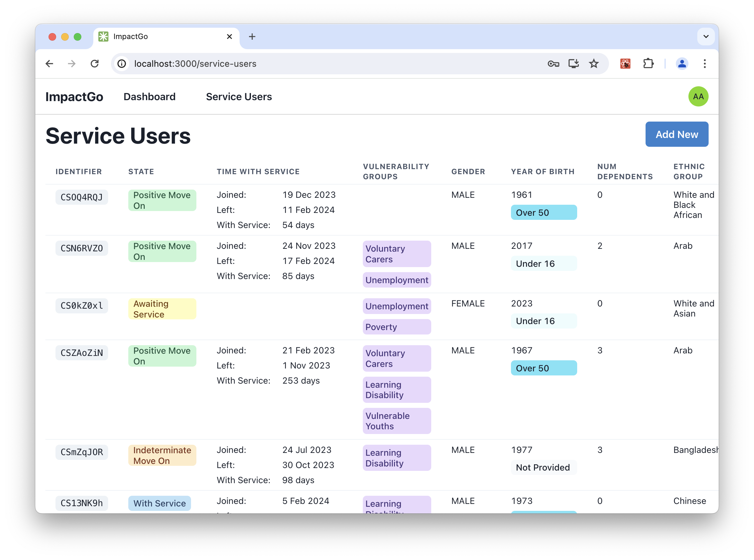Viewport: 754px width, 560px height.
Task: Open the Chrome profile avatar icon
Action: 682,64
